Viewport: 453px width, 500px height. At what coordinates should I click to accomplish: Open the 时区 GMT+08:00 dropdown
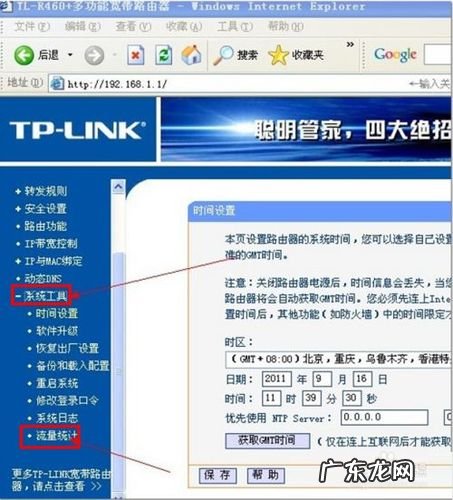(338, 359)
